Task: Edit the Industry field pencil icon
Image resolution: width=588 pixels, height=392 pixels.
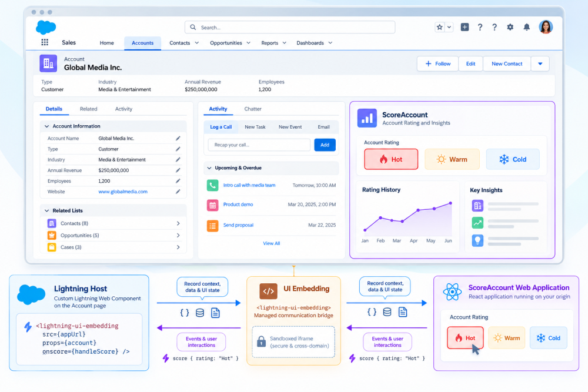Action: coord(178,160)
